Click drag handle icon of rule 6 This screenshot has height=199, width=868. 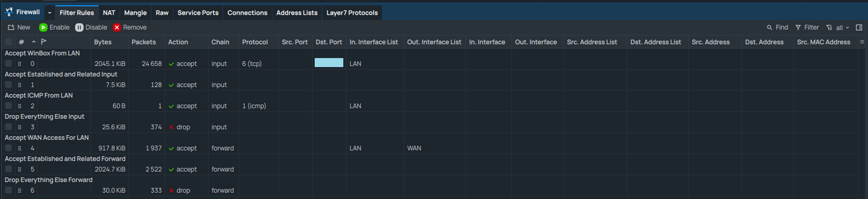tap(20, 191)
